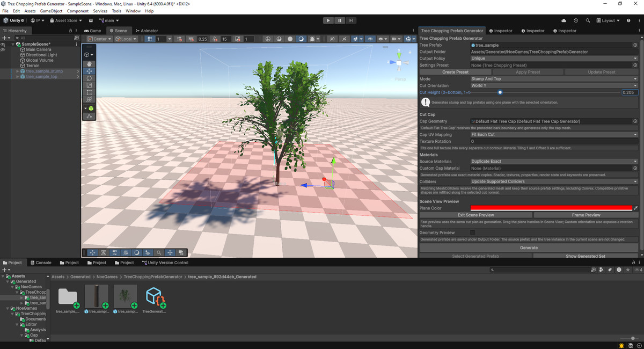
Task: Enable Geometry Preview checkbox
Action: 472,232
